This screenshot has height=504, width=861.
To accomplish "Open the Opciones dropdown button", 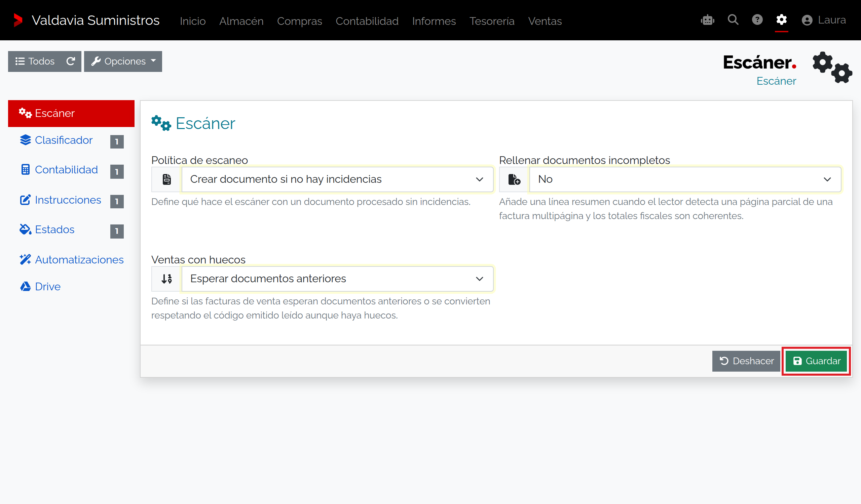I will pyautogui.click(x=123, y=61).
